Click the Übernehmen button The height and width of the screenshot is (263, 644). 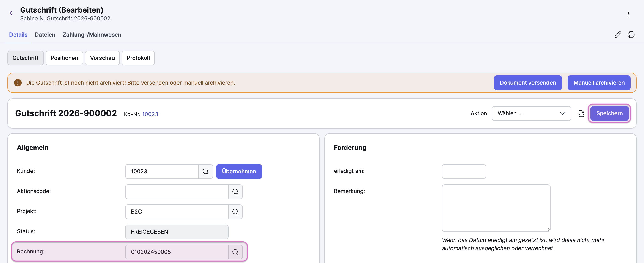click(239, 171)
